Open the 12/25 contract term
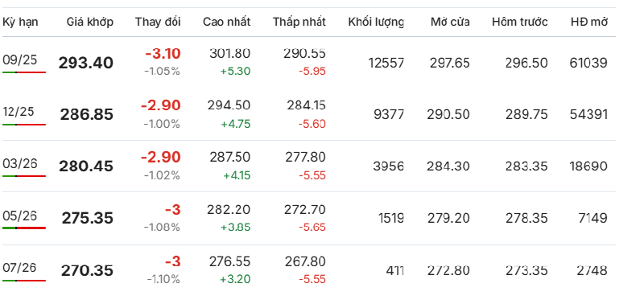644x308 pixels. pos(19,112)
